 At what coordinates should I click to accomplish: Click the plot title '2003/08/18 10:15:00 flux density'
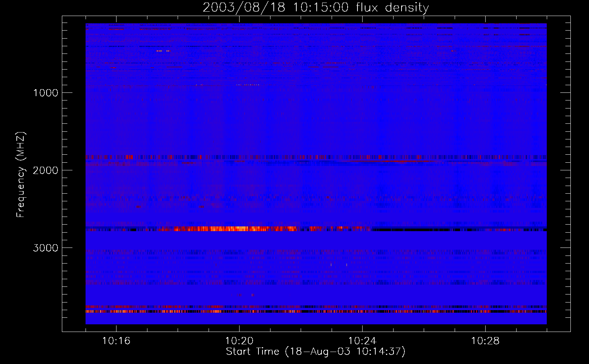[316, 7]
